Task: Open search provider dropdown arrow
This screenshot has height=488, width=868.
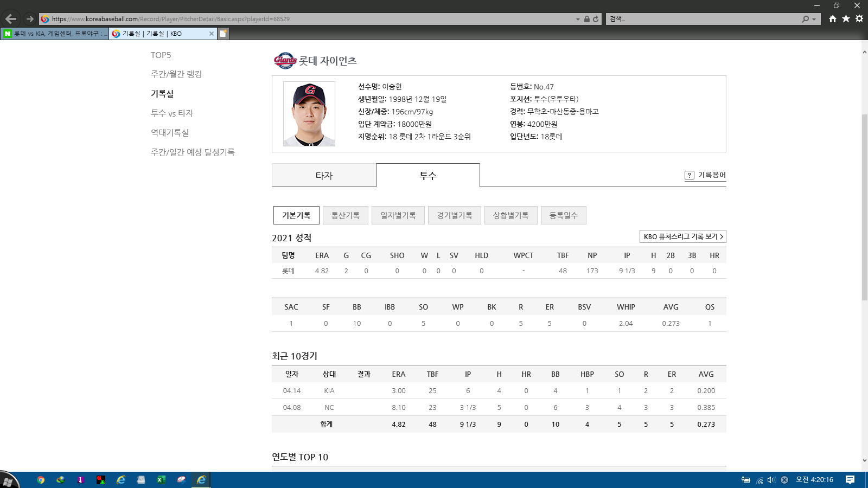Action: (814, 19)
